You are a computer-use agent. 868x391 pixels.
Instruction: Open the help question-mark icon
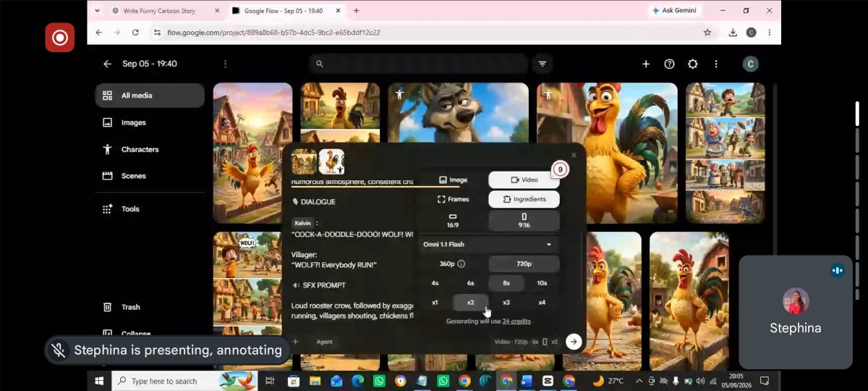pyautogui.click(x=669, y=64)
